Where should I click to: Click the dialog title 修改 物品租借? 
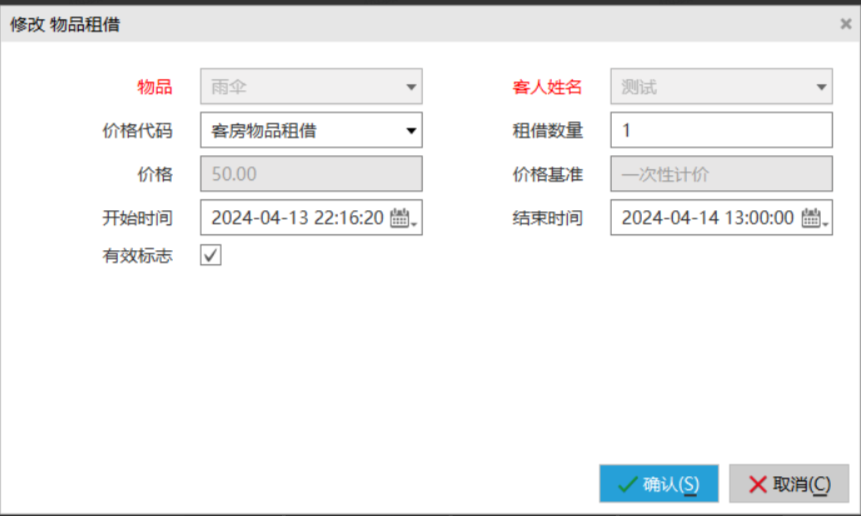pos(66,24)
